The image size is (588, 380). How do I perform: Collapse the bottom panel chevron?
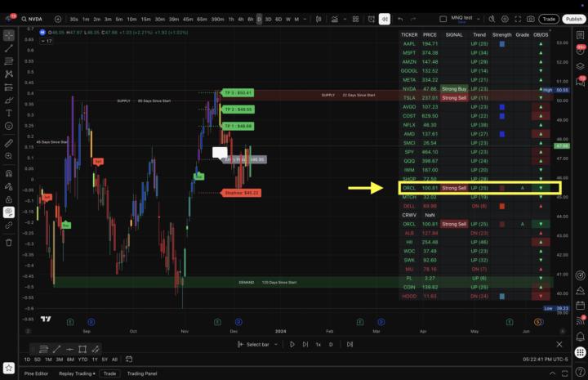[x=552, y=373]
